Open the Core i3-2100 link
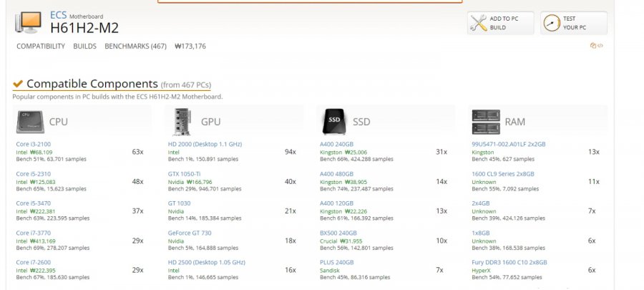This screenshot has width=644, height=290. click(x=33, y=144)
